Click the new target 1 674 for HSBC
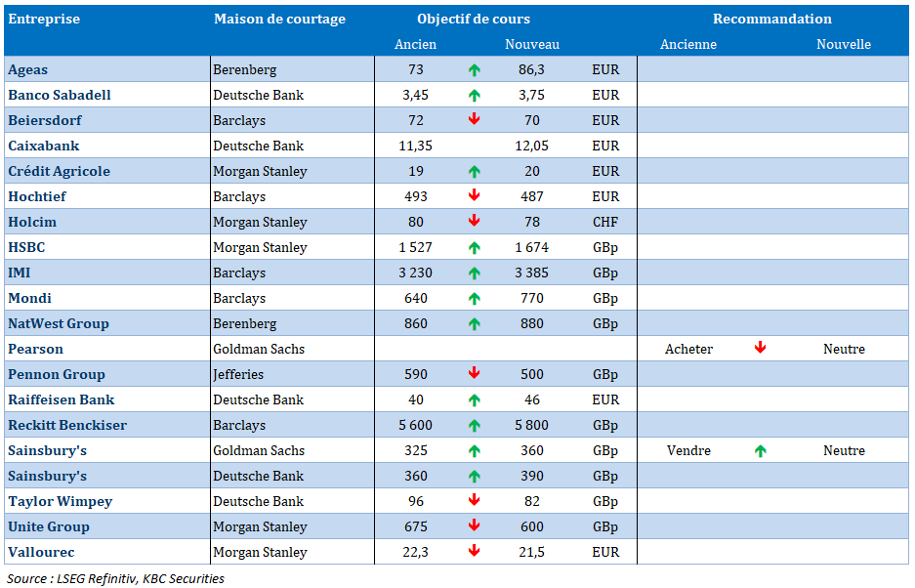The image size is (915, 588). point(531,247)
